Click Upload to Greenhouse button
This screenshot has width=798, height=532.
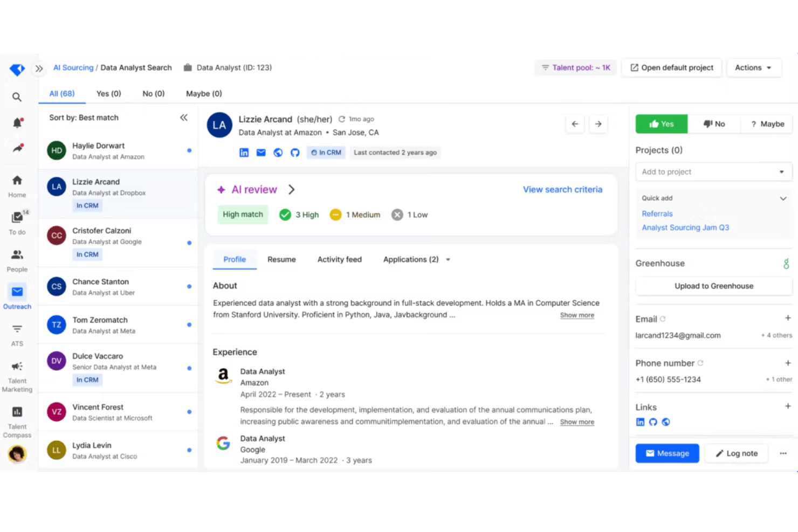coord(714,286)
